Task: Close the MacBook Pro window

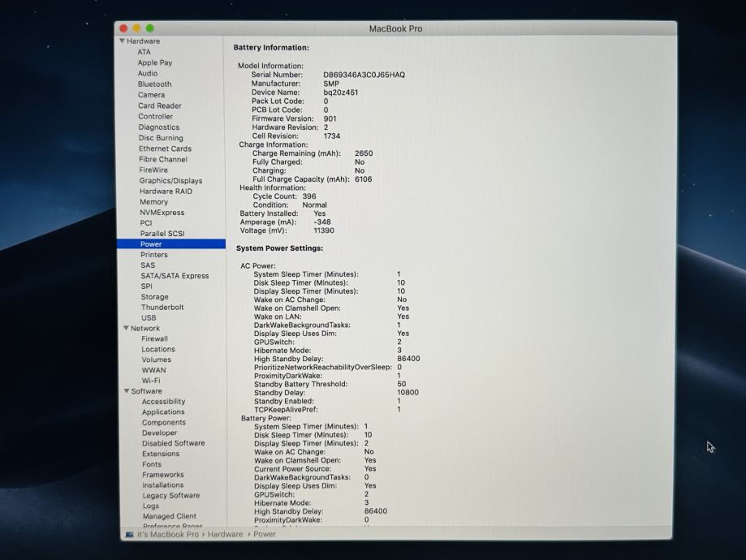Action: (123, 28)
